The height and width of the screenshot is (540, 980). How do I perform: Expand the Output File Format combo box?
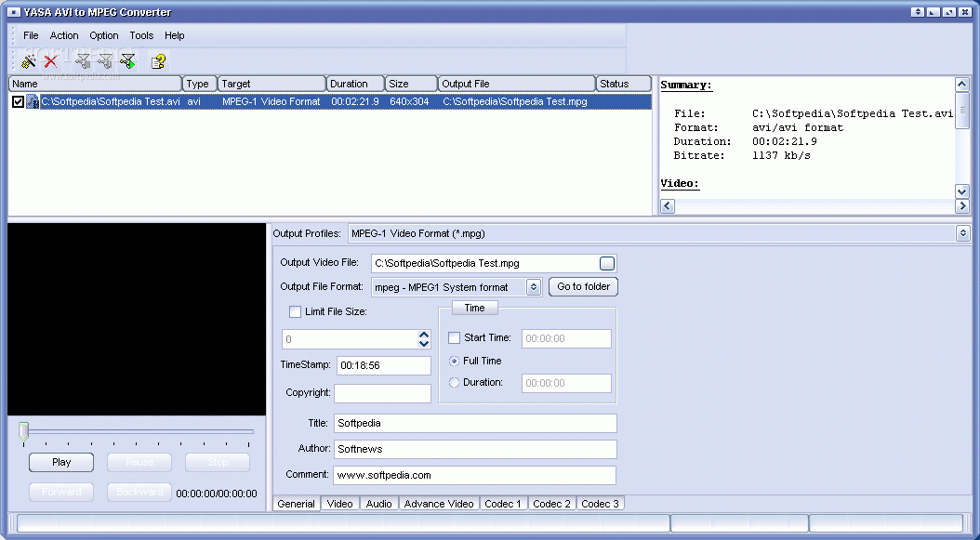(534, 287)
